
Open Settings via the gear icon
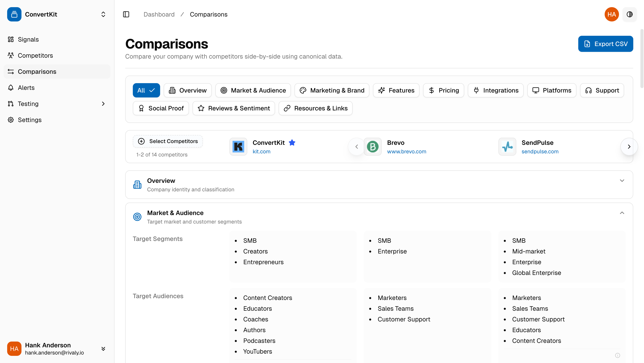[x=11, y=120]
